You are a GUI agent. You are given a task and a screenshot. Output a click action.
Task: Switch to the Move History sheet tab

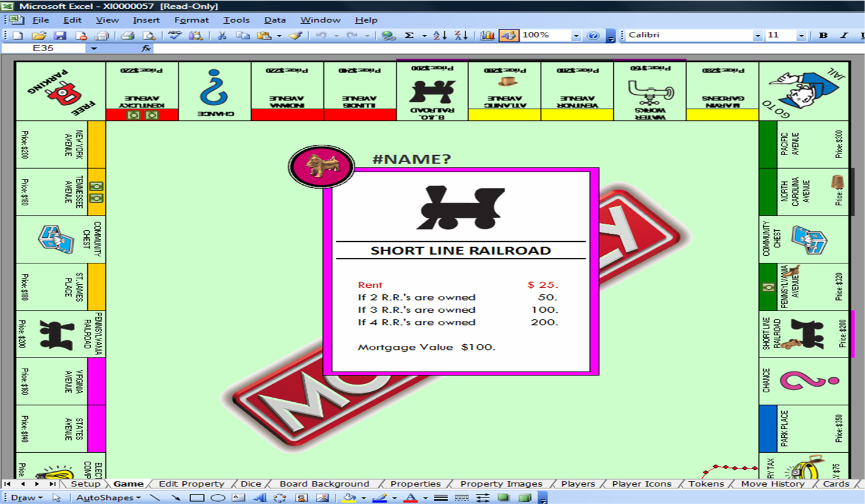[773, 484]
